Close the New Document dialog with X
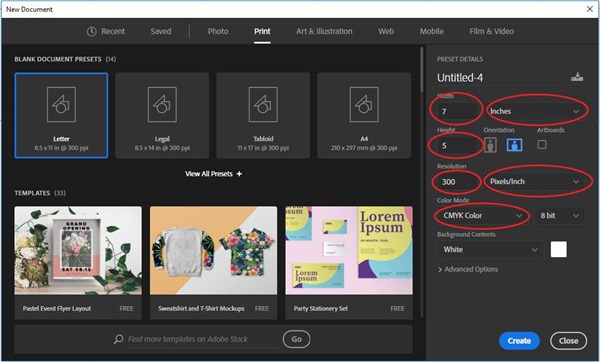This screenshot has height=362, width=600. pyautogui.click(x=590, y=9)
